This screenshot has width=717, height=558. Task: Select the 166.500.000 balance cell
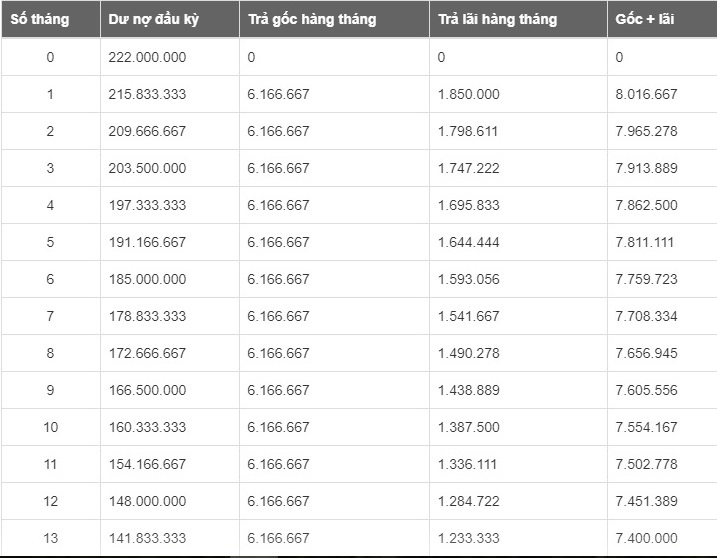tap(147, 390)
